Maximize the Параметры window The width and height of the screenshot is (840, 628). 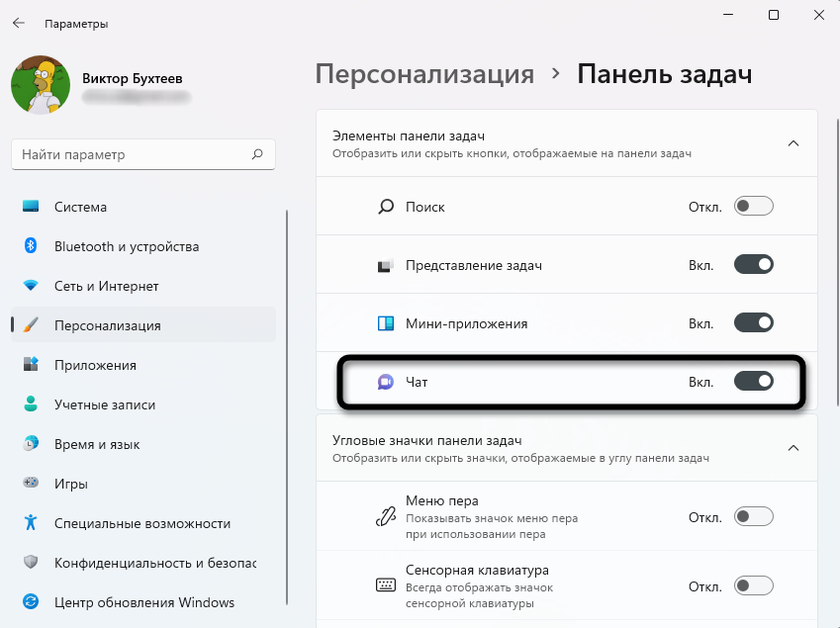click(773, 15)
